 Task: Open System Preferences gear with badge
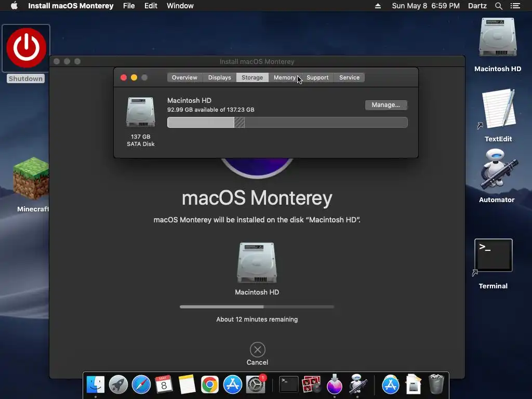256,385
